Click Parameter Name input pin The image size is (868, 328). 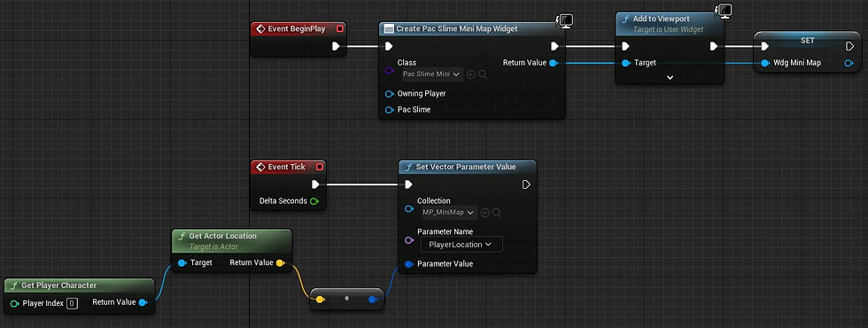(x=409, y=240)
